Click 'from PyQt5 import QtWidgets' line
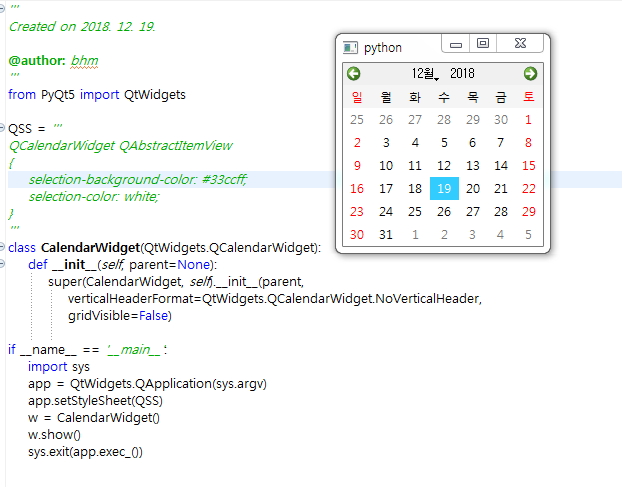 pos(97,95)
